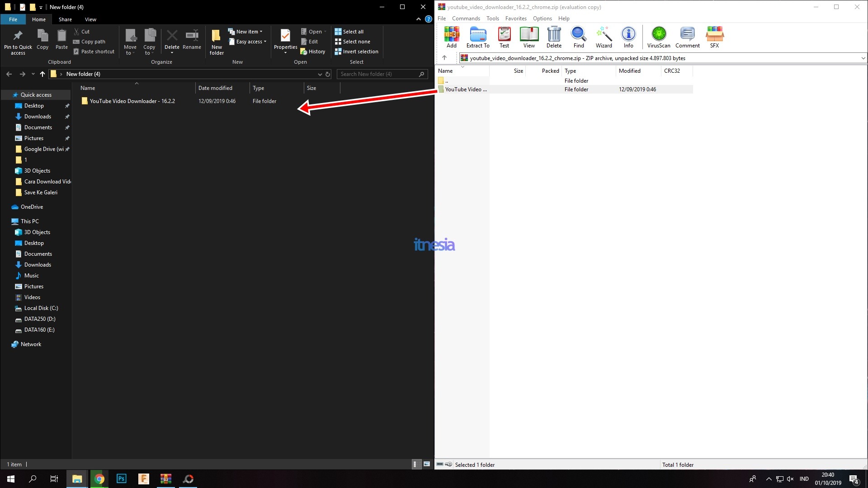This screenshot has height=488, width=868.
Task: Scan archive with VirusScan
Action: 658,38
